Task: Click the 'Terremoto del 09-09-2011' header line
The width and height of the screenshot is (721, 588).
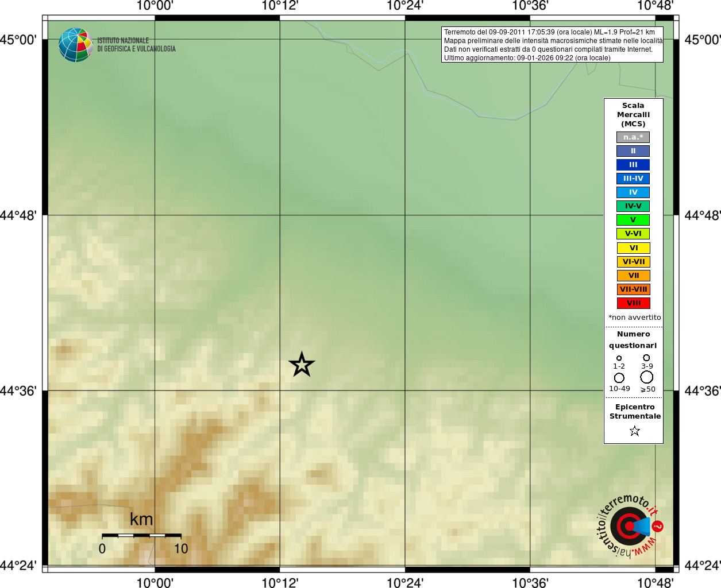Action: coord(549,32)
